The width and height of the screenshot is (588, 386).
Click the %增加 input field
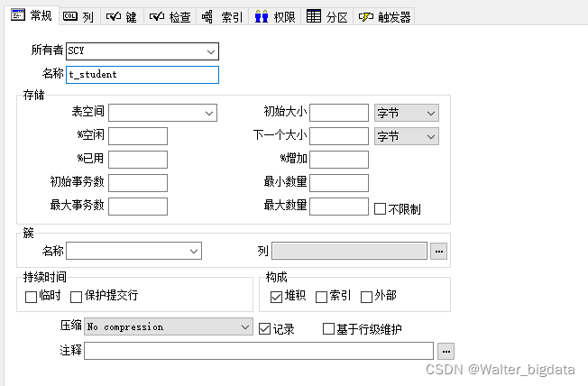coord(339,160)
